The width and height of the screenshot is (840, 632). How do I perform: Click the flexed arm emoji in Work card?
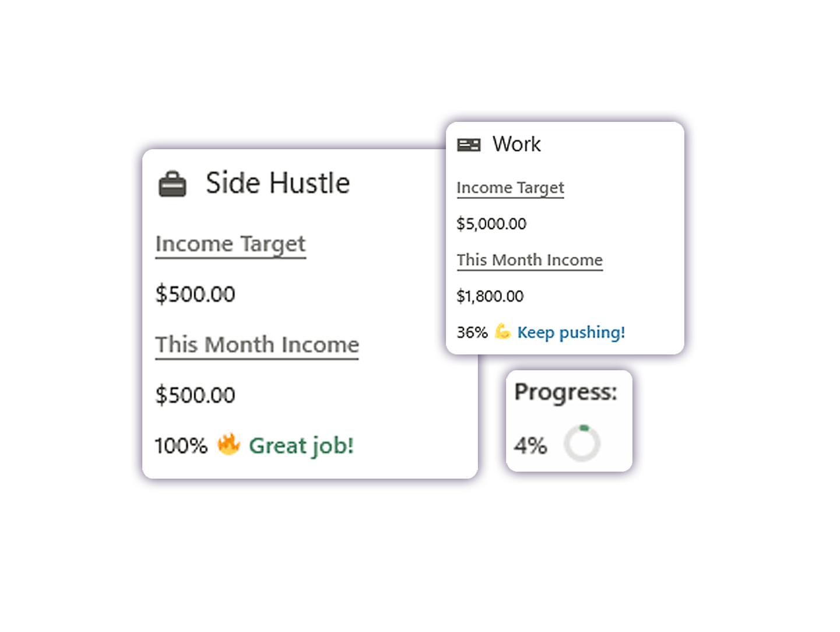[x=502, y=332]
